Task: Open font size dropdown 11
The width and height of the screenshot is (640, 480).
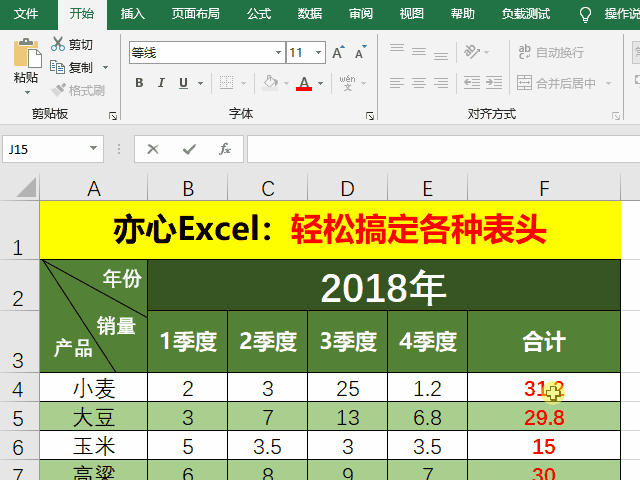Action: [318, 52]
